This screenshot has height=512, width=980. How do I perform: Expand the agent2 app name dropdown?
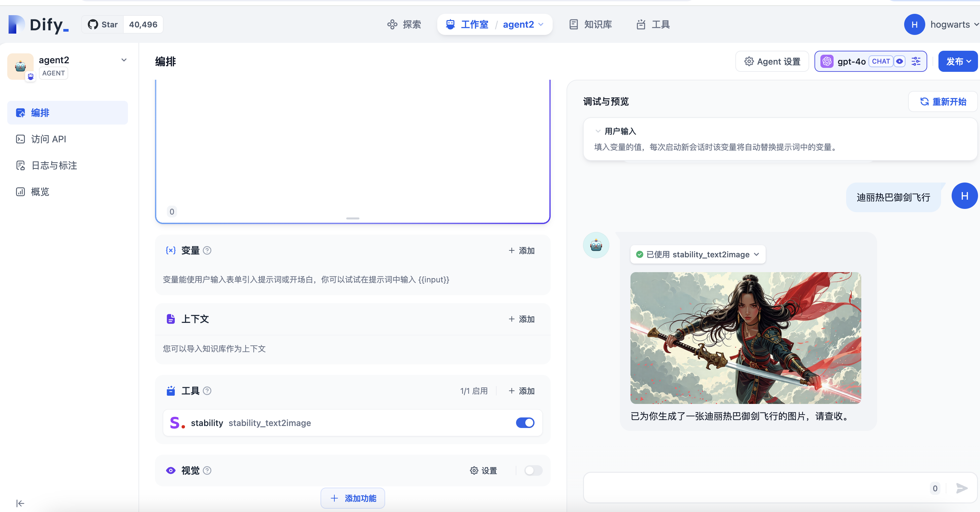(124, 60)
